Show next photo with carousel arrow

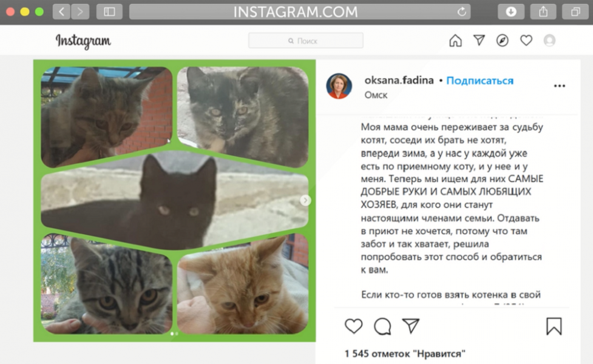[305, 200]
